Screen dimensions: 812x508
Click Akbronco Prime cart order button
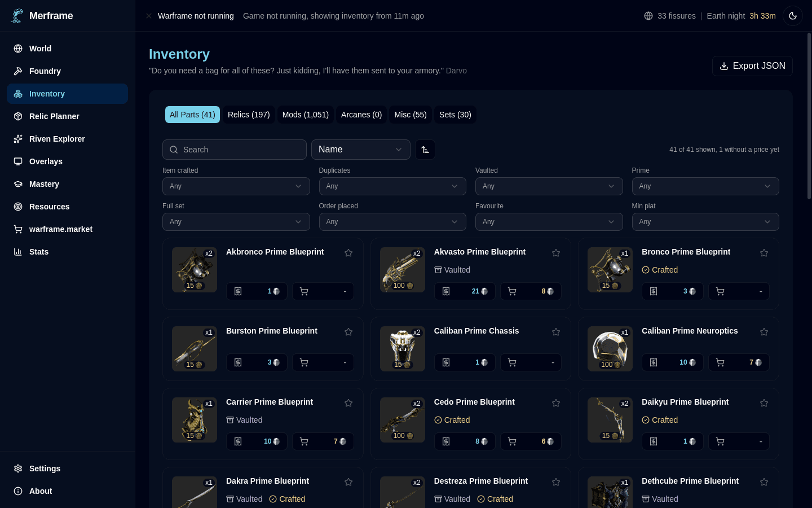click(323, 291)
